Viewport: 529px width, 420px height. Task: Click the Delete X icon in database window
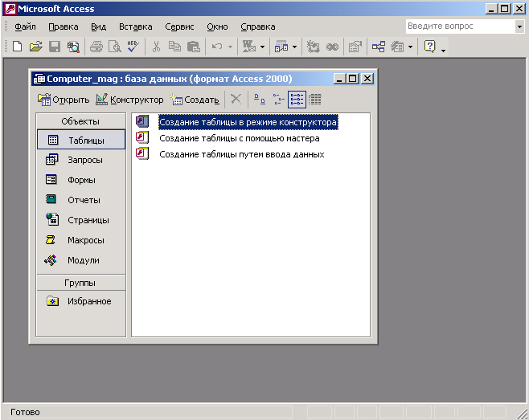tap(236, 99)
